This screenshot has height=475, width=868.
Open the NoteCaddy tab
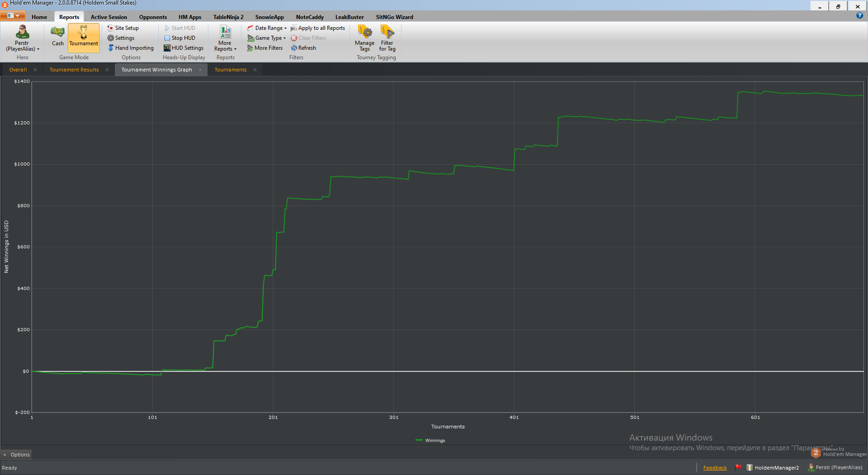[310, 17]
